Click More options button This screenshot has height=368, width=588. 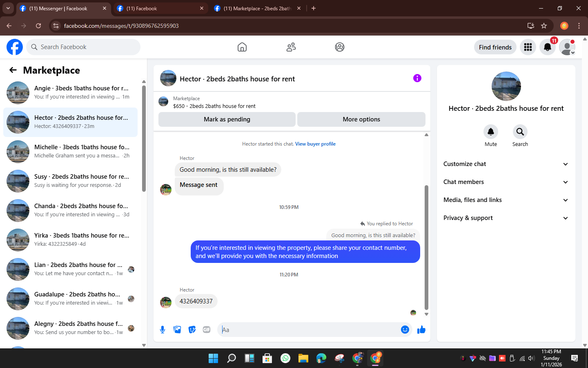coord(361,119)
